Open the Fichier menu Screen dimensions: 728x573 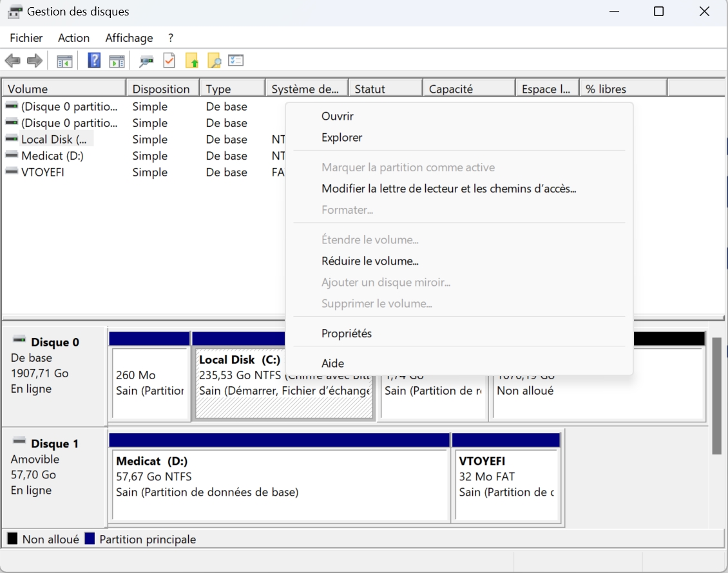pos(26,38)
